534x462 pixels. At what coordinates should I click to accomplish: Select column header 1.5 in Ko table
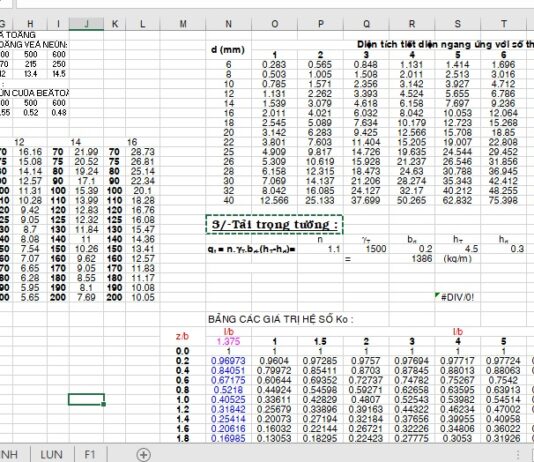320,341
